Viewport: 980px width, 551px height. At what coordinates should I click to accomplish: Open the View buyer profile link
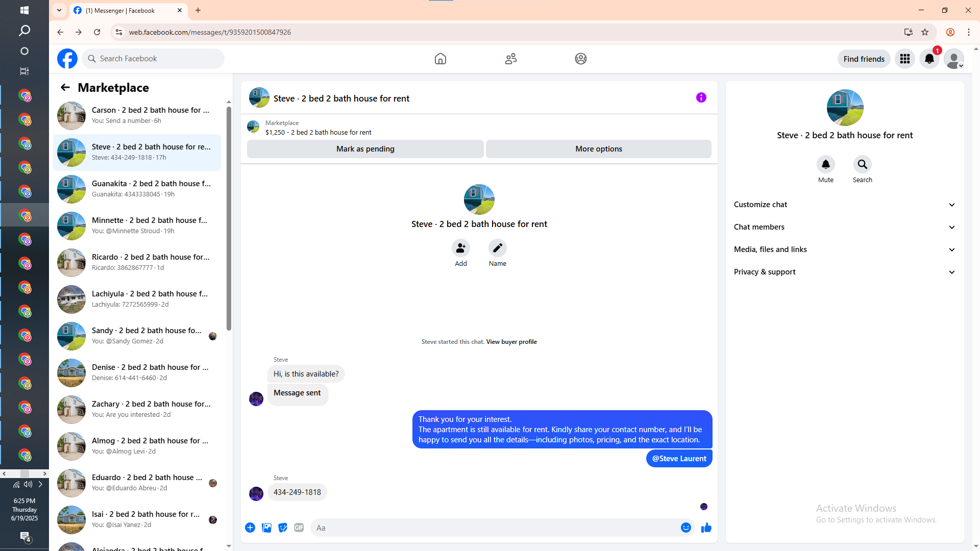tap(511, 342)
